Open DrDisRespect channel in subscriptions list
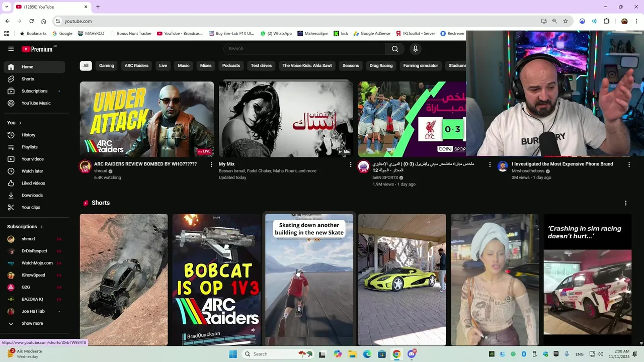 (34, 251)
